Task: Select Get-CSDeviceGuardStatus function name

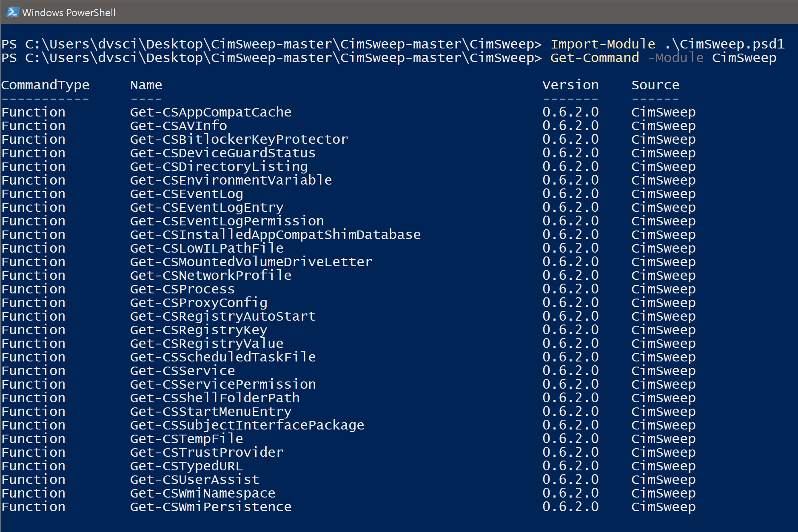Action: pyautogui.click(x=223, y=153)
